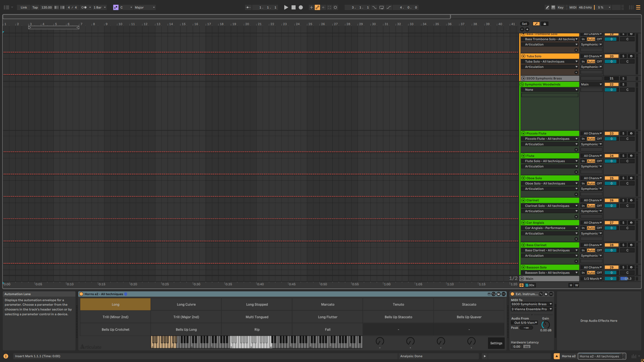Screen dimensions: 644x362
Task: Open the Horns a2 device Settings
Action: pyautogui.click(x=496, y=343)
